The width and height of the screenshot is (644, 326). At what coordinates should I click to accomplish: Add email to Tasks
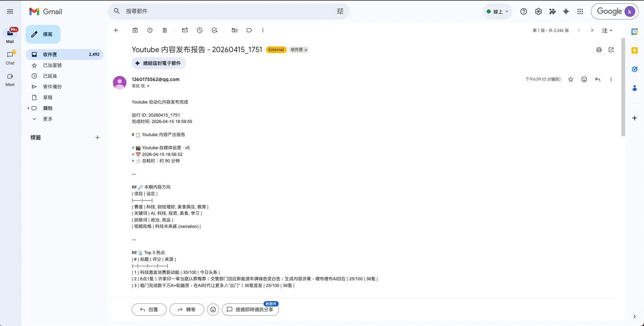tap(214, 30)
